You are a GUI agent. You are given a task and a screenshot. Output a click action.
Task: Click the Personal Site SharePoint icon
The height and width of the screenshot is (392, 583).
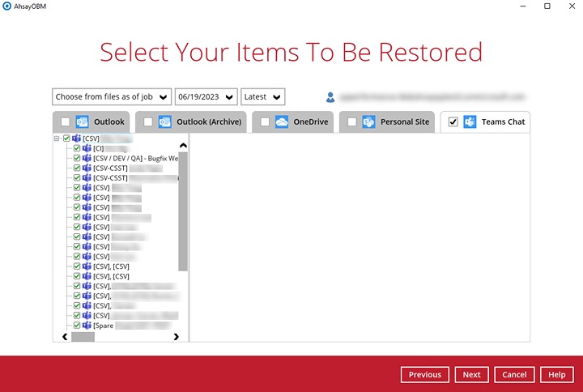click(368, 122)
